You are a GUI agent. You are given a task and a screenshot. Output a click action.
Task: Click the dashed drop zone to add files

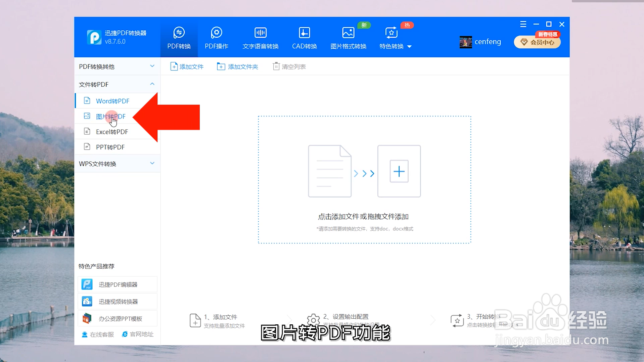(x=364, y=180)
